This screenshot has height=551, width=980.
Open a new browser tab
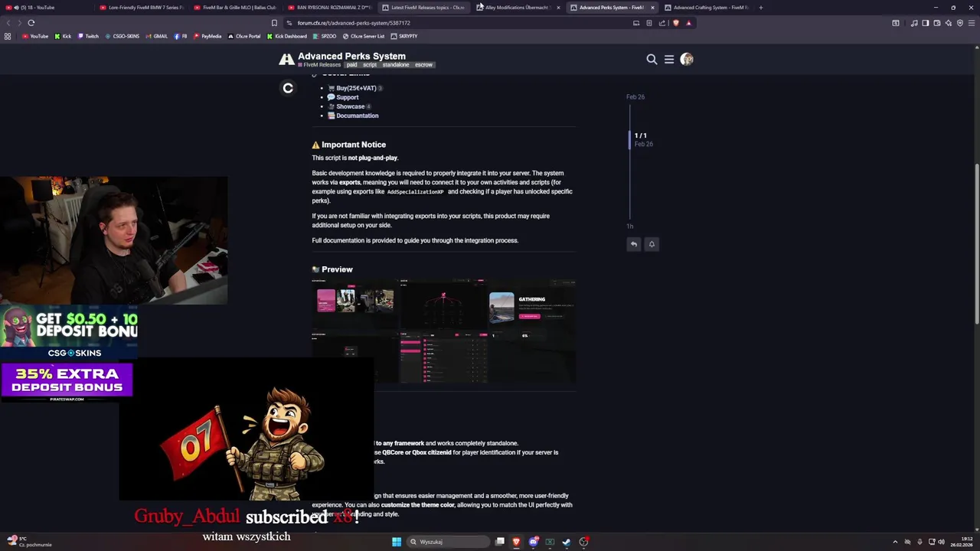coord(760,8)
